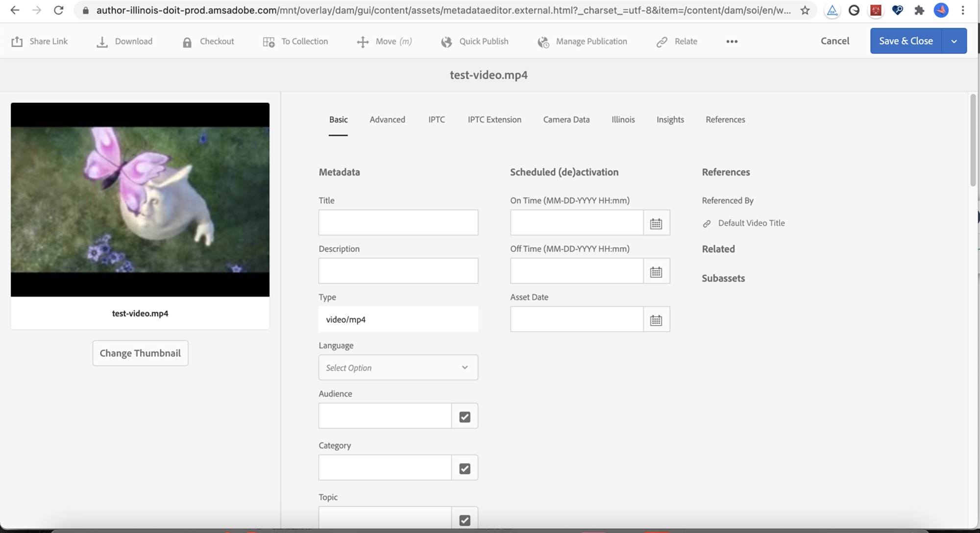Click the Quick Publish icon
The image size is (980, 533).
point(447,41)
